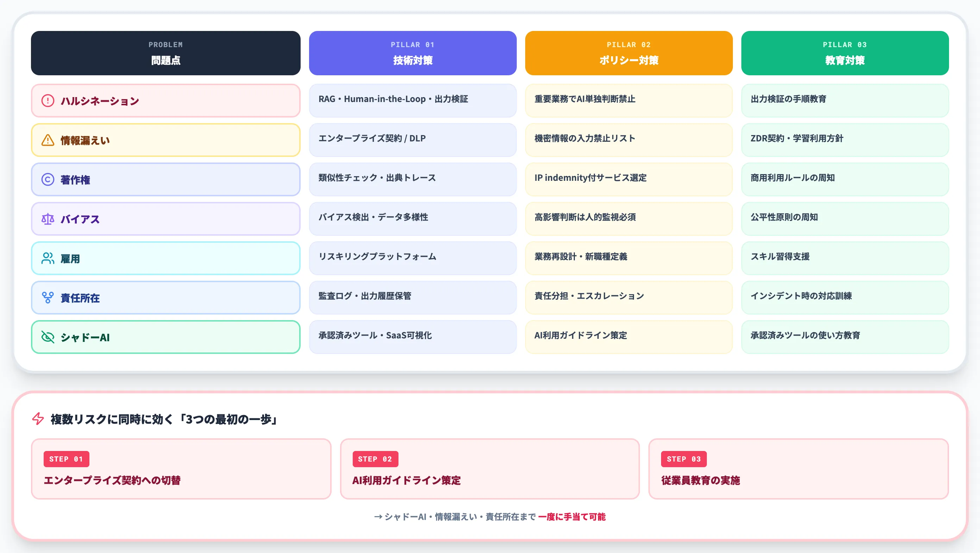This screenshot has height=553, width=980.
Task: Click the 著作権 problem label
Action: (x=75, y=180)
